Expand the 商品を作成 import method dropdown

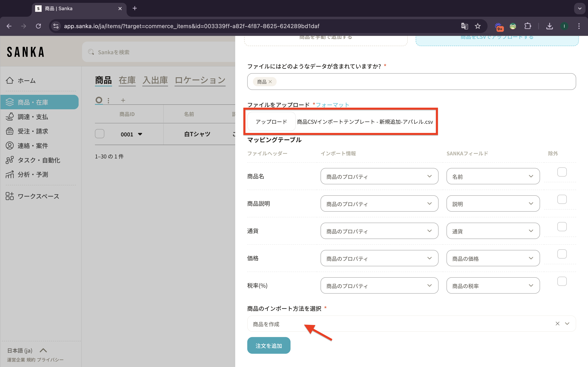(567, 324)
